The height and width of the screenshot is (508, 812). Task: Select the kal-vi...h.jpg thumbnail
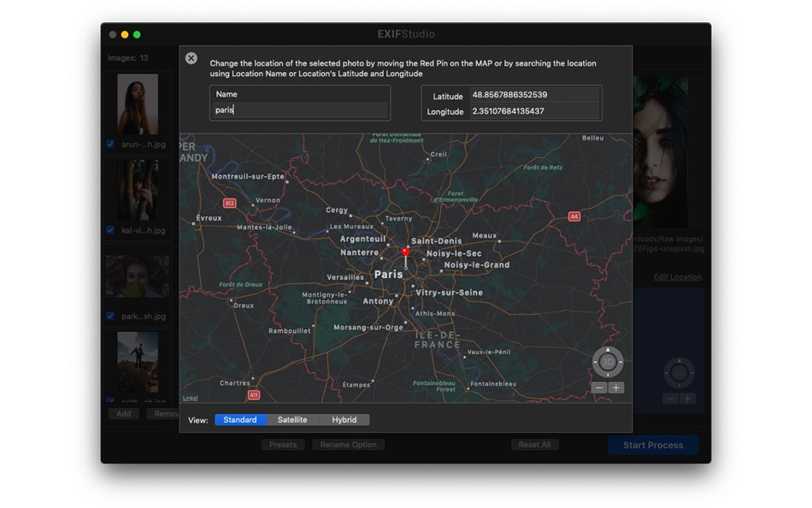[x=138, y=190]
